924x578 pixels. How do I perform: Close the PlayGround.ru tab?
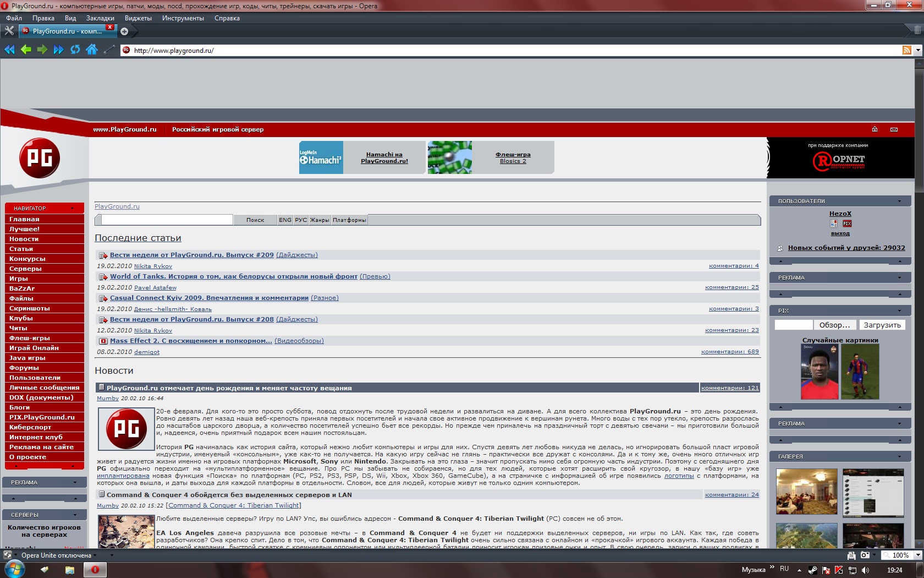110,27
